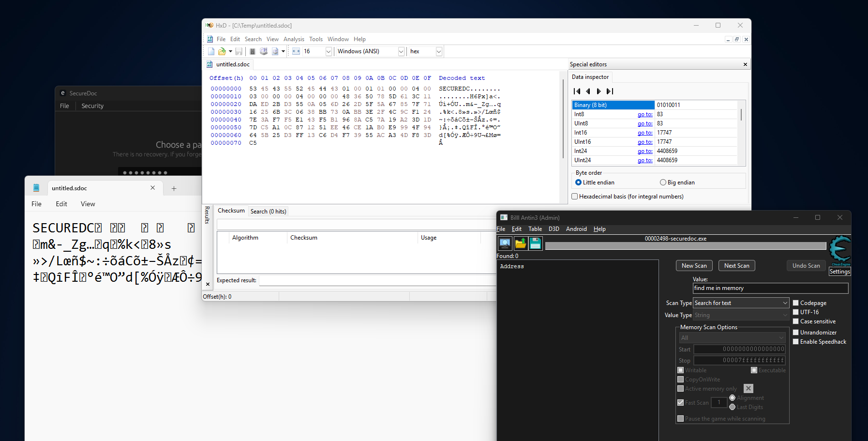Select the Binary (8 bit) row
Viewport: 868px width, 441px height.
coord(655,105)
